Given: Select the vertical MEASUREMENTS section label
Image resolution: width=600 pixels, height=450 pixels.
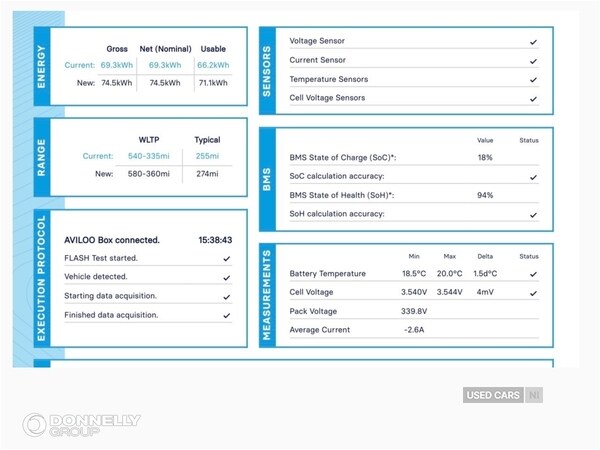Looking at the screenshot, I should coord(267,297).
